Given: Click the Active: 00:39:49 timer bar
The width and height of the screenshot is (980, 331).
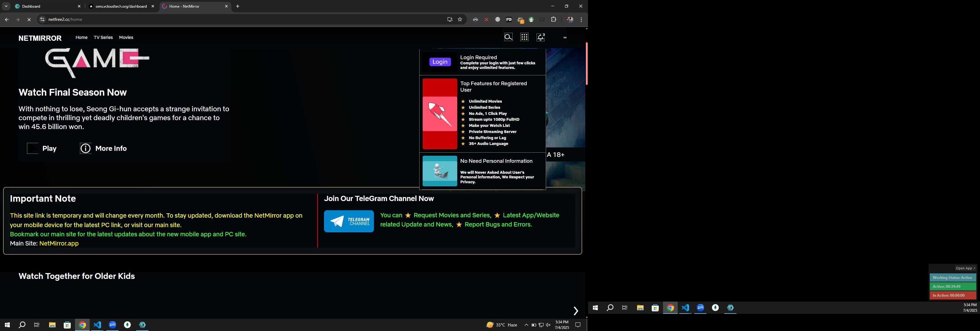Looking at the screenshot, I should click(953, 287).
